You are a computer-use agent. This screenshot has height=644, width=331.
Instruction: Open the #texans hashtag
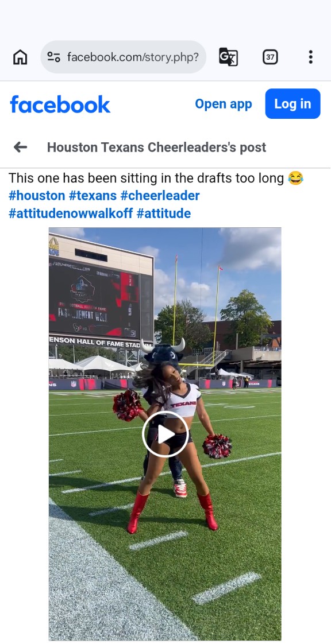(93, 196)
